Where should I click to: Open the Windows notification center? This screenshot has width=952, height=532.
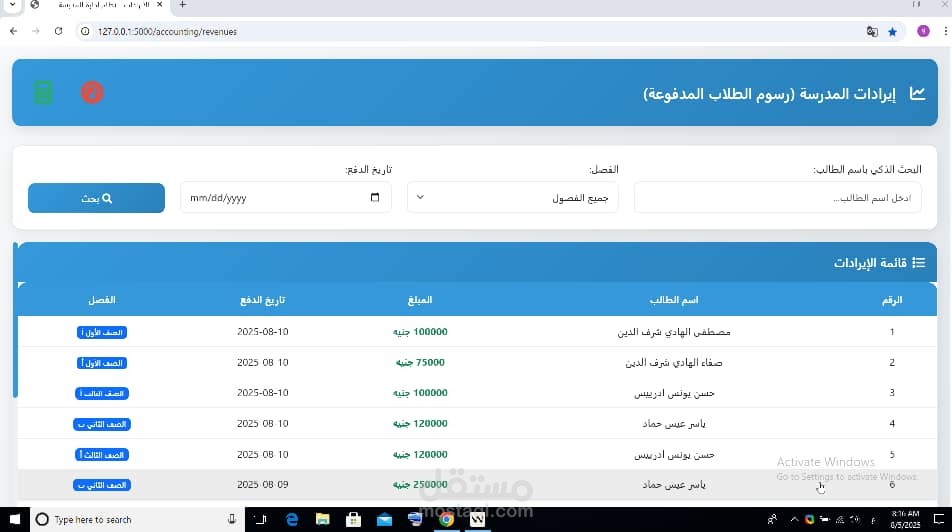point(939,519)
